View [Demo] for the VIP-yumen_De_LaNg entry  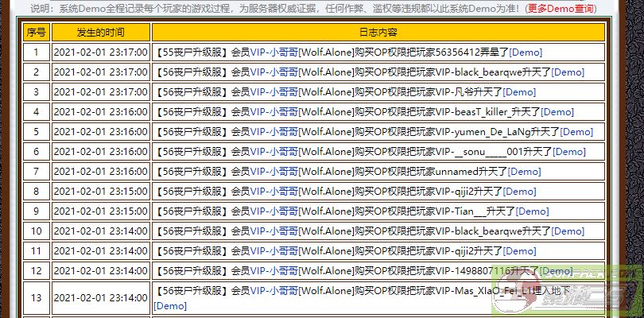[576, 132]
